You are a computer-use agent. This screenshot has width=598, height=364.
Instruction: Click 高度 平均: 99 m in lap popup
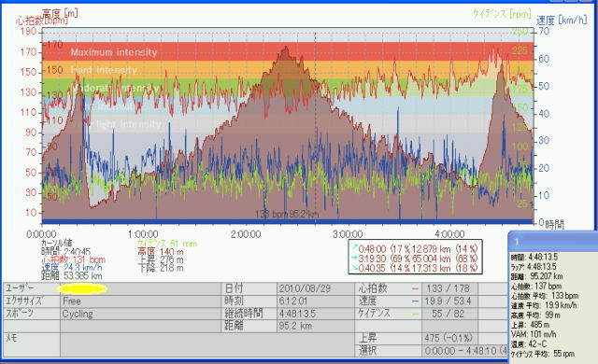click(x=535, y=315)
